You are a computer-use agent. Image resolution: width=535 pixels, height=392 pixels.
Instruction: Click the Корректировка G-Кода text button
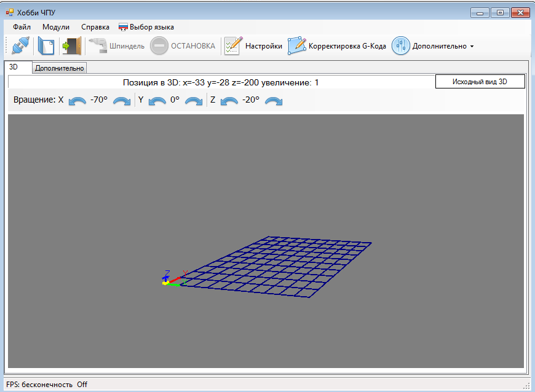click(x=347, y=46)
